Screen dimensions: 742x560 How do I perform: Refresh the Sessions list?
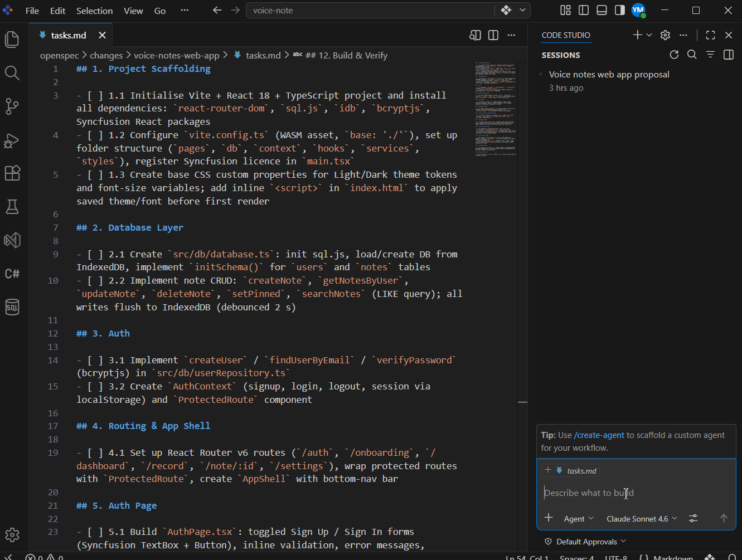(x=674, y=55)
